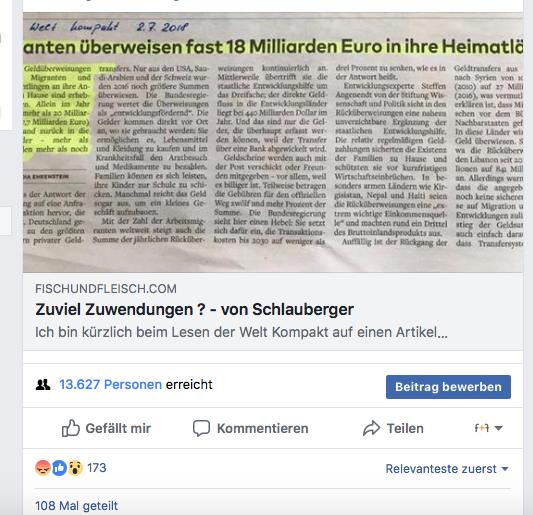This screenshot has width=533, height=515.
Task: Click the article description preview text
Action: [x=241, y=332]
